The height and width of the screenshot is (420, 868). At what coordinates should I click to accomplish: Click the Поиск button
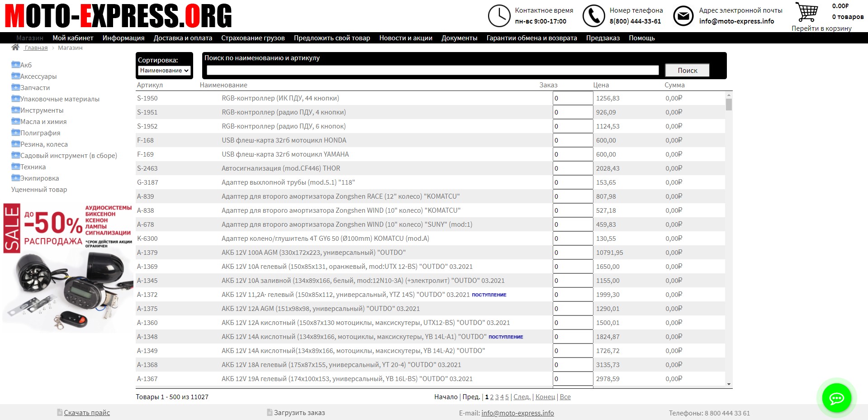pyautogui.click(x=687, y=70)
